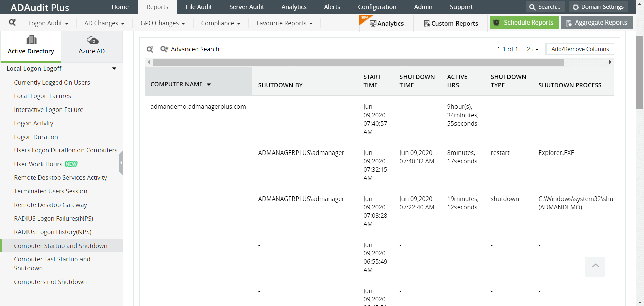Click the Custom Reports document icon
Viewport: 644px width, 306px height.
(x=427, y=23)
